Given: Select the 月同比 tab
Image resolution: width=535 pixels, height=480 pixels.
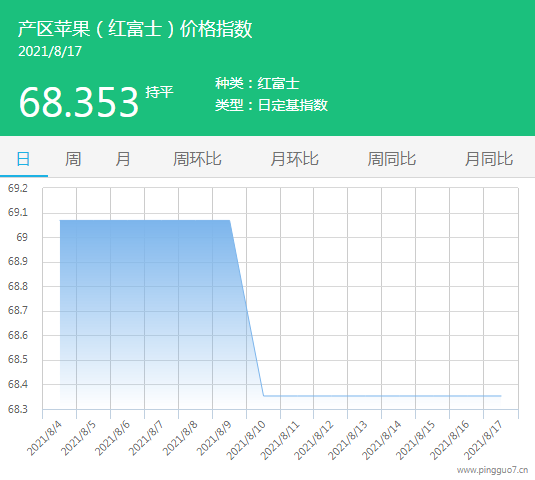Looking at the screenshot, I should coord(489,159).
